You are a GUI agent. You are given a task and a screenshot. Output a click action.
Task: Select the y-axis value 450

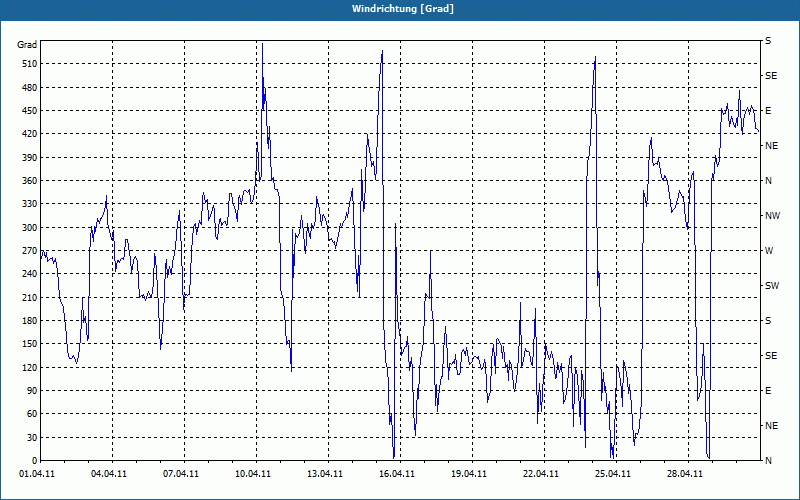pyautogui.click(x=31, y=111)
